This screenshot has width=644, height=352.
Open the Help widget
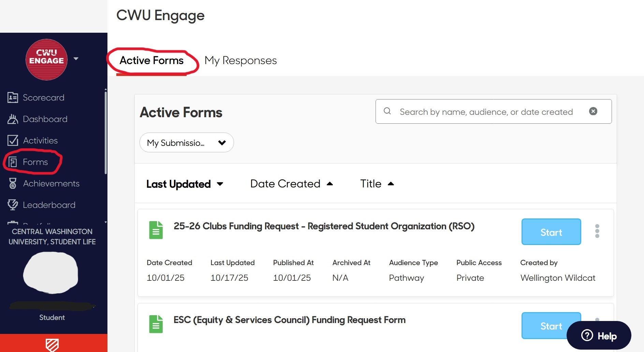[598, 335]
